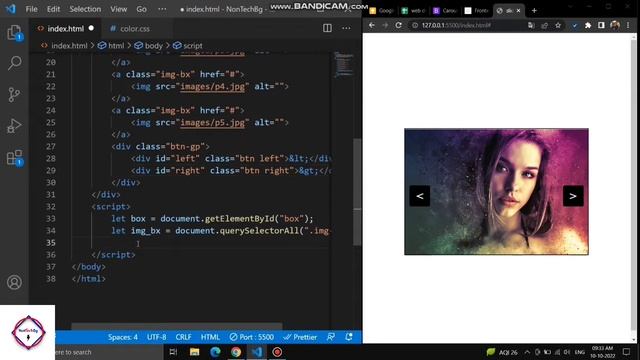Open the Source Control view
Viewport: 640px width, 360px height.
[x=14, y=95]
